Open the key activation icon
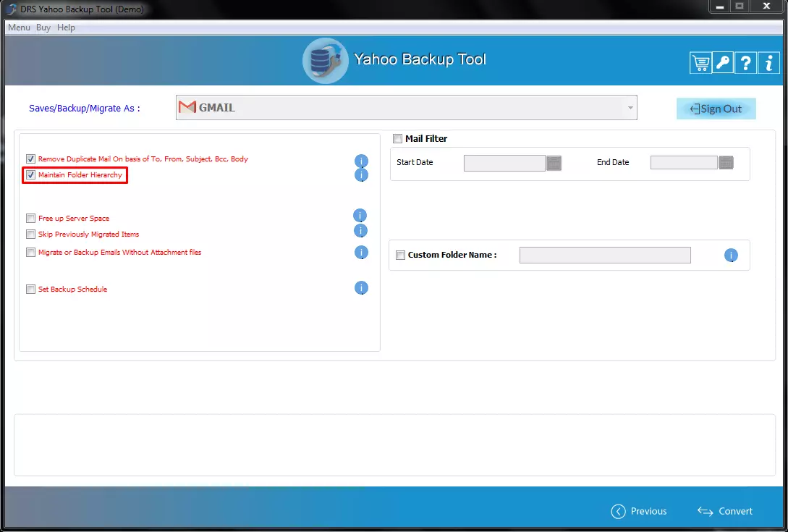This screenshot has height=532, width=788. point(723,63)
